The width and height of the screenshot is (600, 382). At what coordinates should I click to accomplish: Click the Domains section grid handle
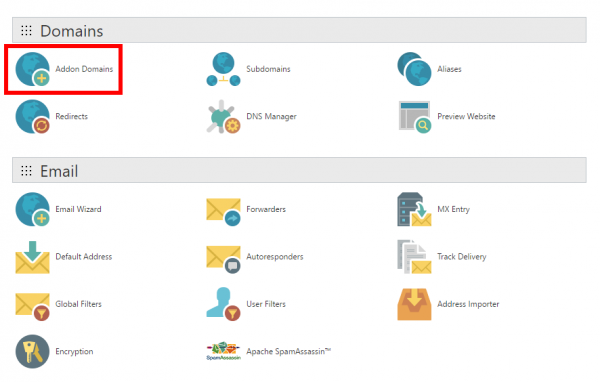coord(26,30)
